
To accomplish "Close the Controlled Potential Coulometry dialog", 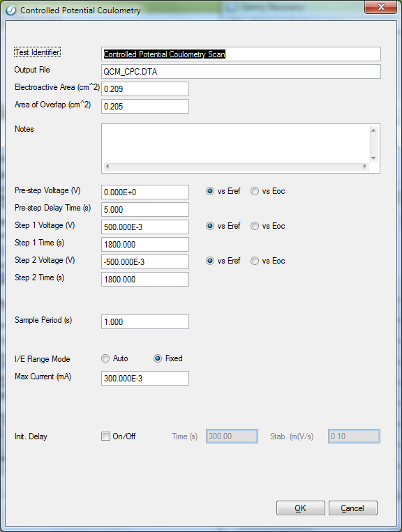I will (380, 7).
